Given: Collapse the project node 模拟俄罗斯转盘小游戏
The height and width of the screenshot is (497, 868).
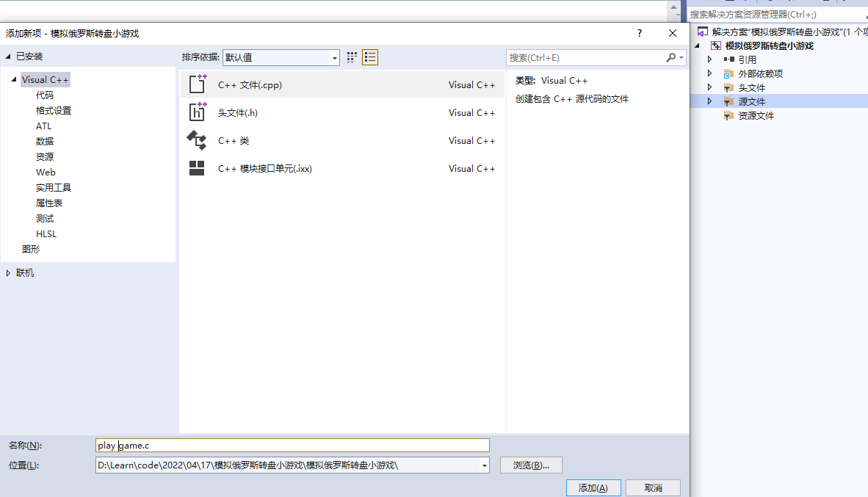Looking at the screenshot, I should [698, 46].
